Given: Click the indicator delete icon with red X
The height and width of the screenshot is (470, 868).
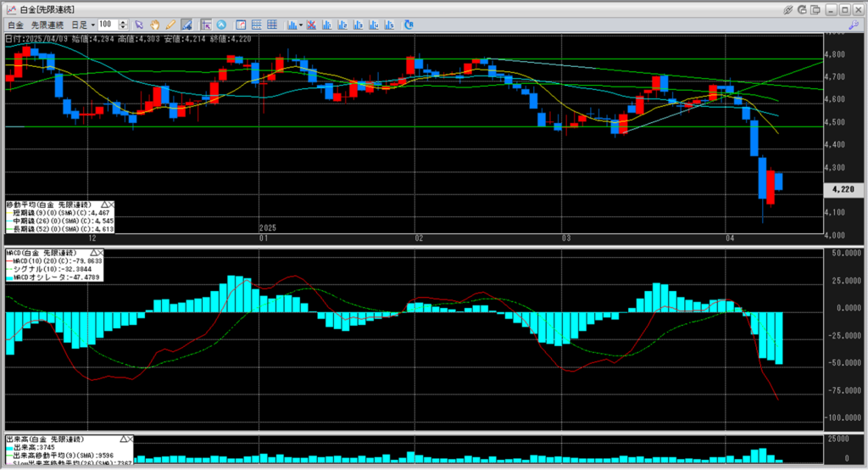Looking at the screenshot, I should (x=312, y=25).
